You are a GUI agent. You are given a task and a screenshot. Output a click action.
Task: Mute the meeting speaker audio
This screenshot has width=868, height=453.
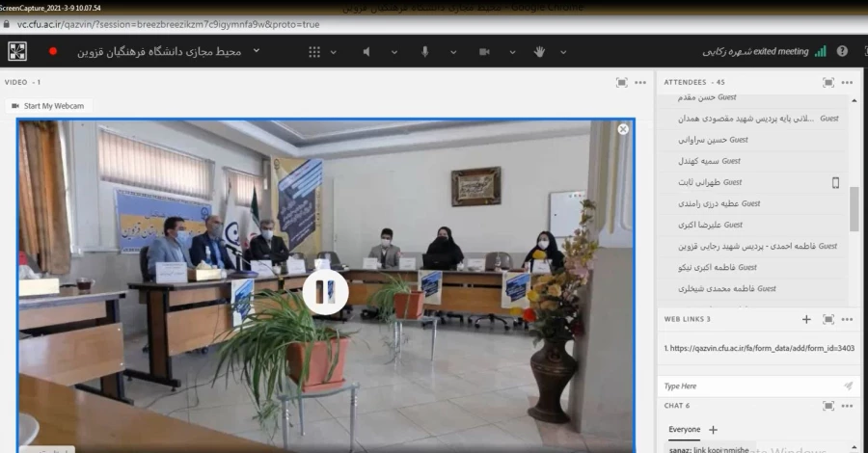pyautogui.click(x=366, y=51)
